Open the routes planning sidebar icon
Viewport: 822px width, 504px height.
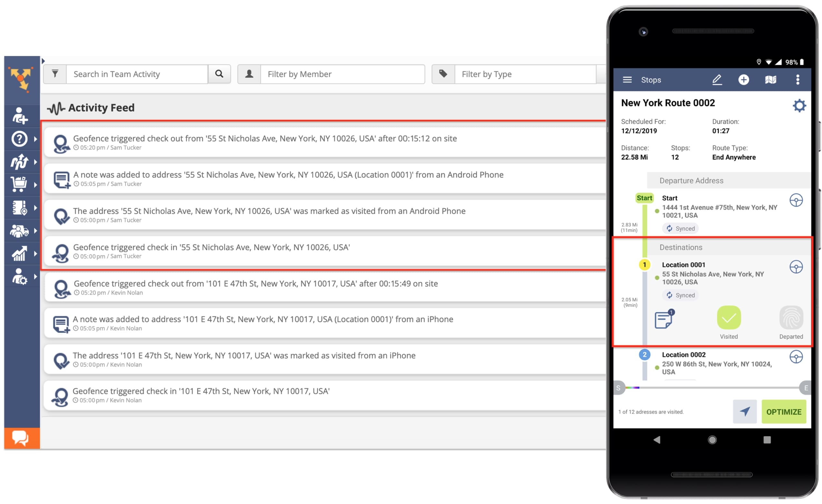click(x=19, y=162)
